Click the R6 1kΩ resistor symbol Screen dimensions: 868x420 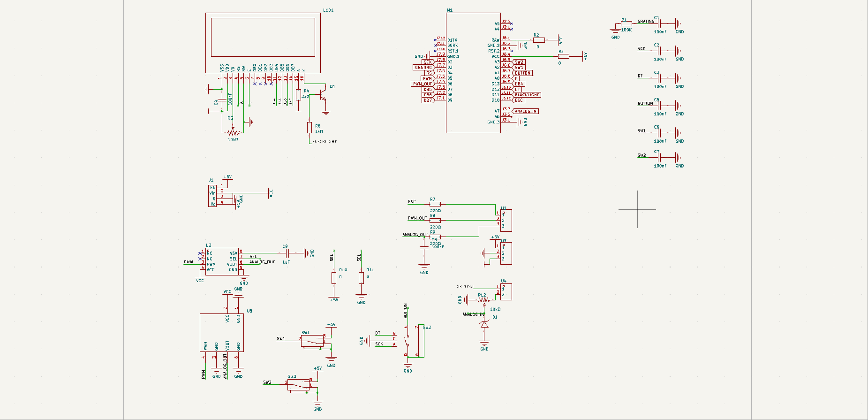tap(309, 128)
